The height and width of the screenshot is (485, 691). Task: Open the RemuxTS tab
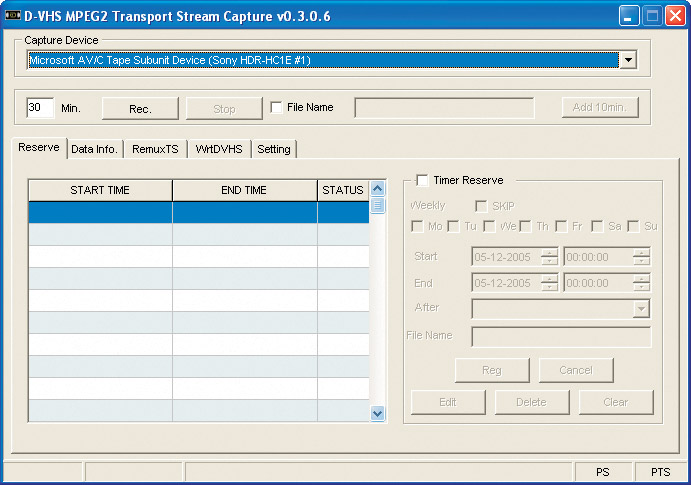tap(155, 149)
